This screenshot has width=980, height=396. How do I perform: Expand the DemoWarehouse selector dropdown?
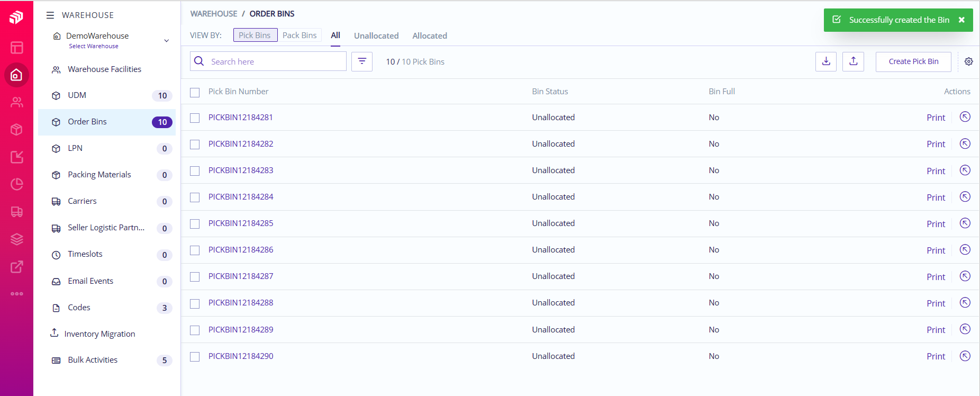click(166, 41)
